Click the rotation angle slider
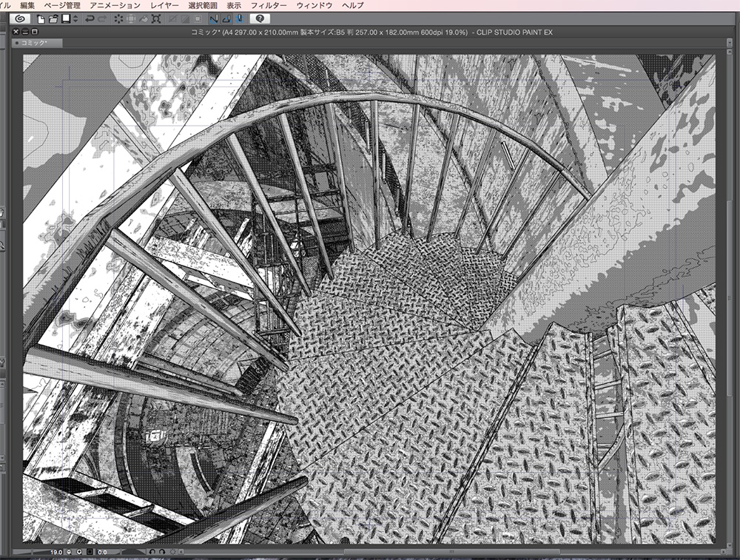The height and width of the screenshot is (560, 740). tap(133, 552)
